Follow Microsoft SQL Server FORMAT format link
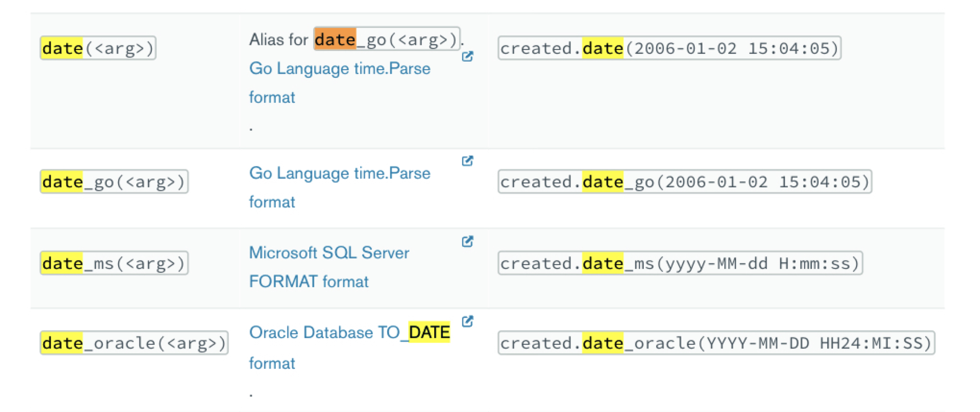The height and width of the screenshot is (412, 980). pos(329,267)
